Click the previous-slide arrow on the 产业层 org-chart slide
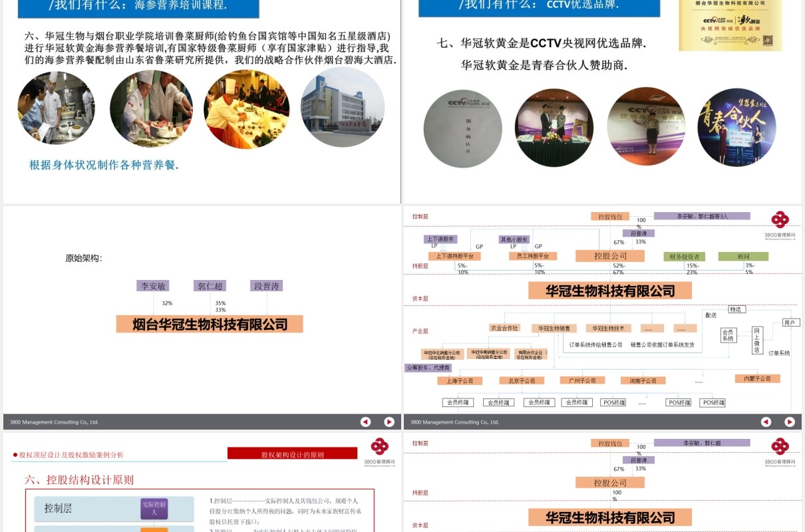 [x=766, y=422]
